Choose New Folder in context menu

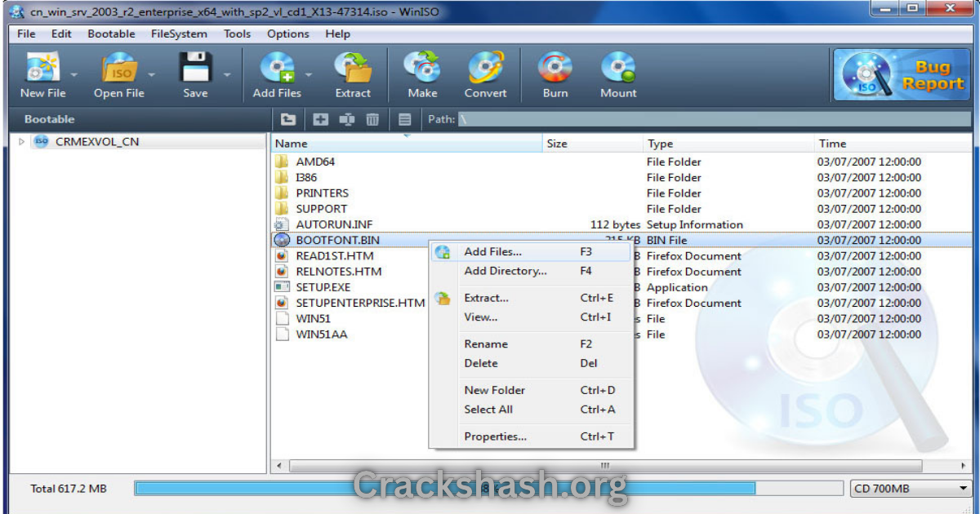[x=532, y=390]
